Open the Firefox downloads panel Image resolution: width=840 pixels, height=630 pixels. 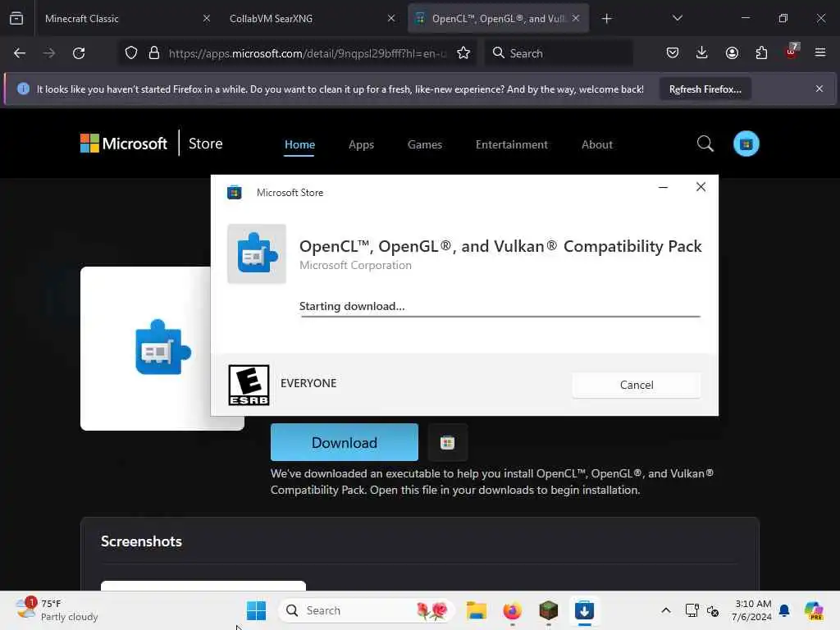[x=702, y=53]
